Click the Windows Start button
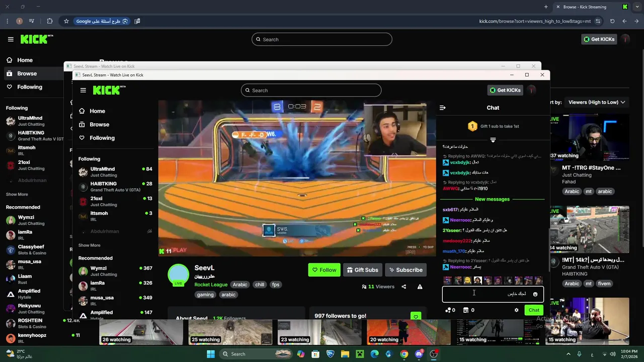644x362 pixels. point(211,354)
